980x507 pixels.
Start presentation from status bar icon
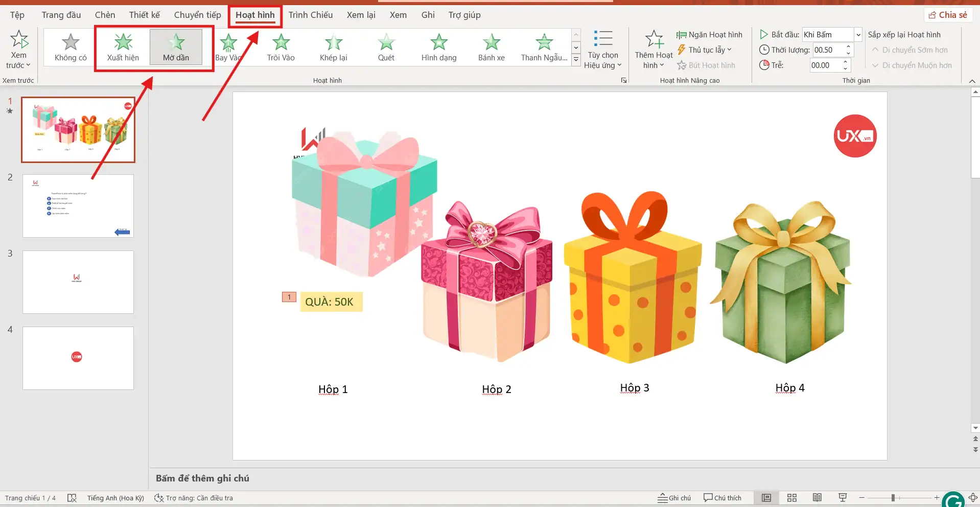(x=842, y=497)
